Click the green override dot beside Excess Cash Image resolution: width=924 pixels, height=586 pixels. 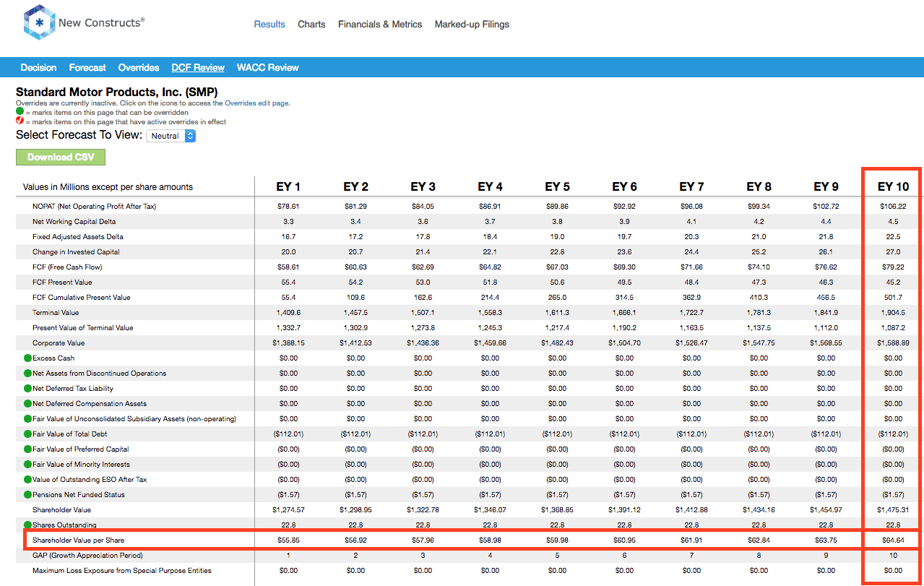27,358
